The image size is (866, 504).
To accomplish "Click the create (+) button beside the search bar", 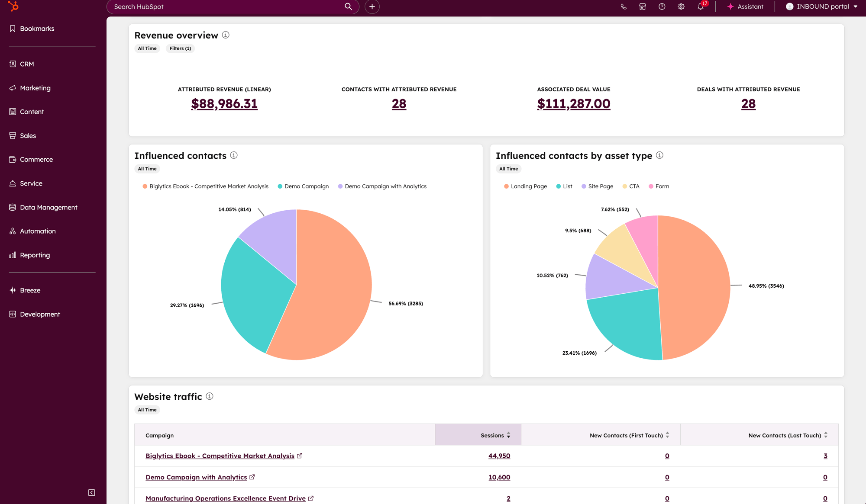I will [372, 6].
